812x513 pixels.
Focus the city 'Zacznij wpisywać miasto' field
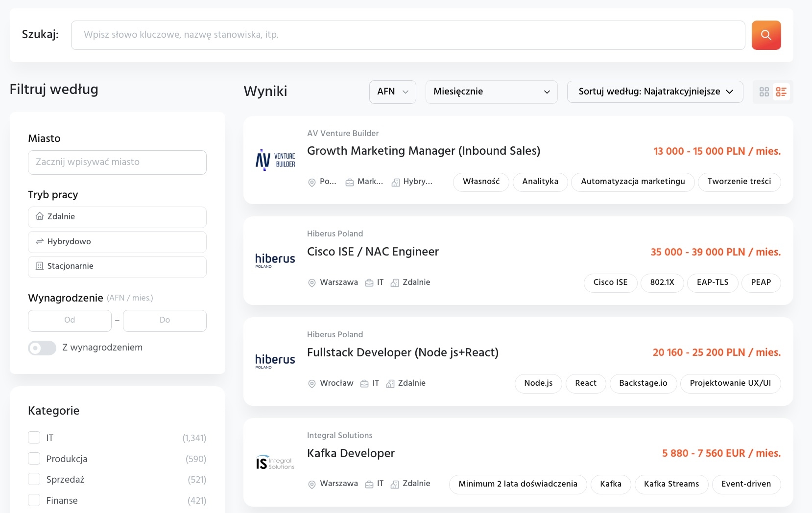[117, 163]
